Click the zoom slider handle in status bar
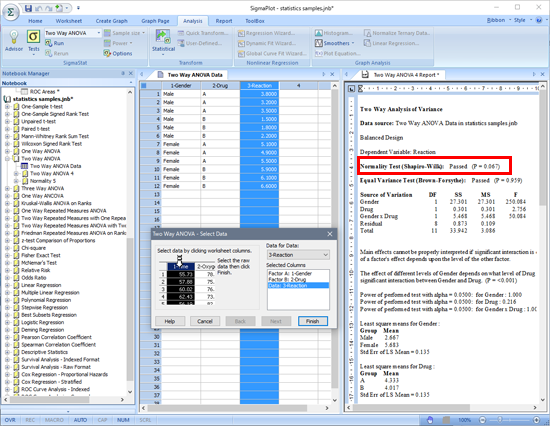Viewport: 550px width, 426px height. (x=500, y=419)
